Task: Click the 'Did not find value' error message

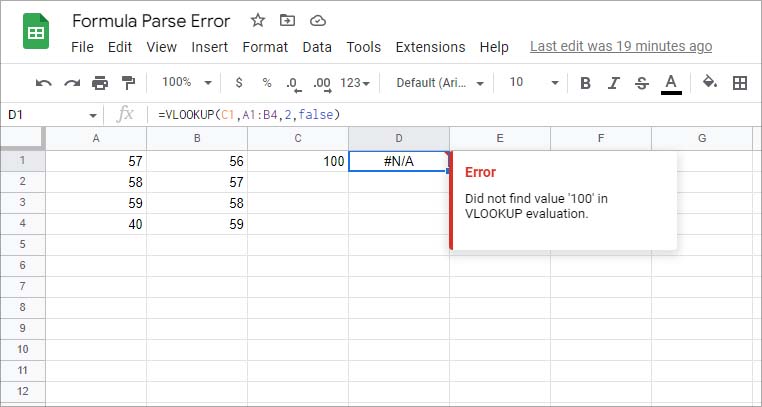Action: click(536, 206)
